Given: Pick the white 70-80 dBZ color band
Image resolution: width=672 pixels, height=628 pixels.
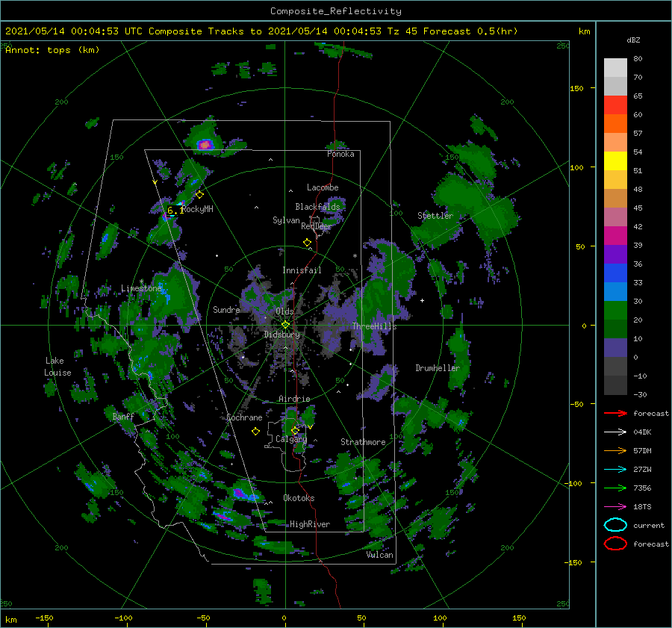Looking at the screenshot, I should [x=615, y=68].
